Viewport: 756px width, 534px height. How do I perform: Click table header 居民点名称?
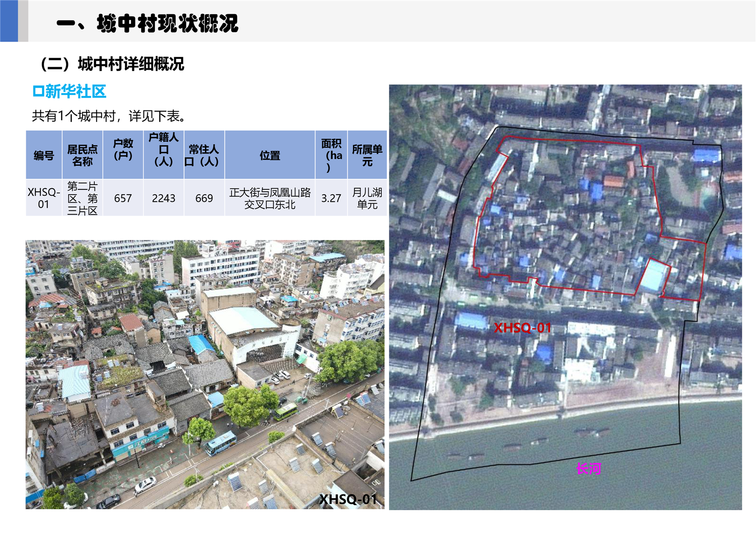82,155
